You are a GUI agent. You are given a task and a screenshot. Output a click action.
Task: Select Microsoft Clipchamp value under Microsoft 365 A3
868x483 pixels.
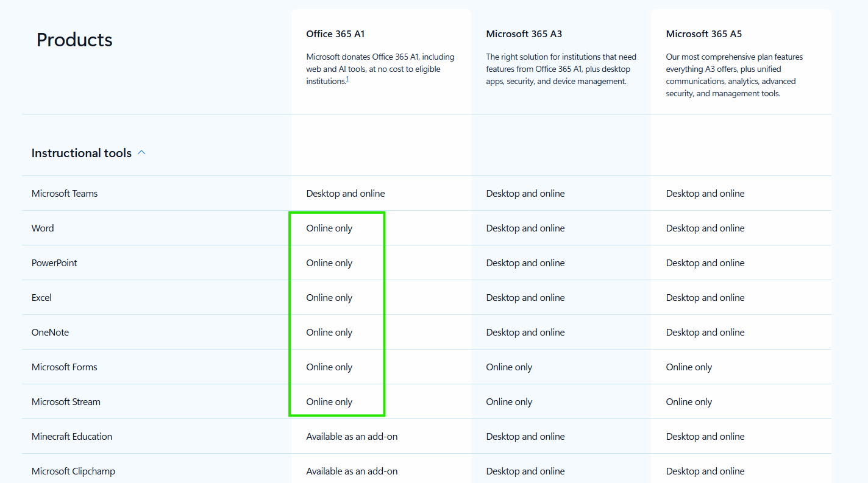pos(525,471)
